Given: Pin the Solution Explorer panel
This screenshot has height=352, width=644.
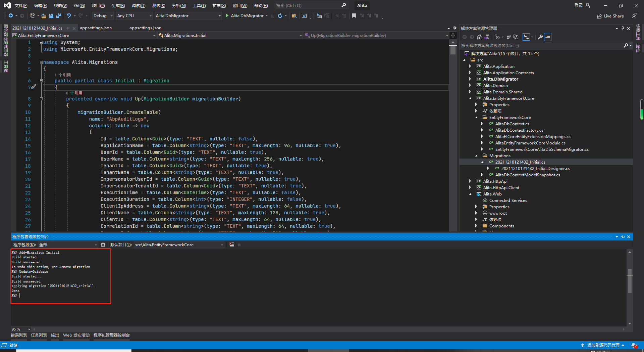Looking at the screenshot, I should [623, 28].
